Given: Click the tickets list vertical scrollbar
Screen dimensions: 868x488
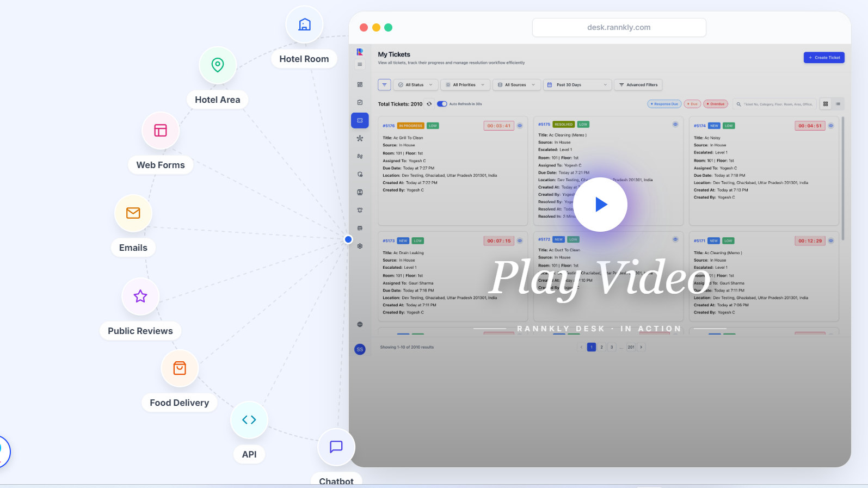Looking at the screenshot, I should point(843,178).
